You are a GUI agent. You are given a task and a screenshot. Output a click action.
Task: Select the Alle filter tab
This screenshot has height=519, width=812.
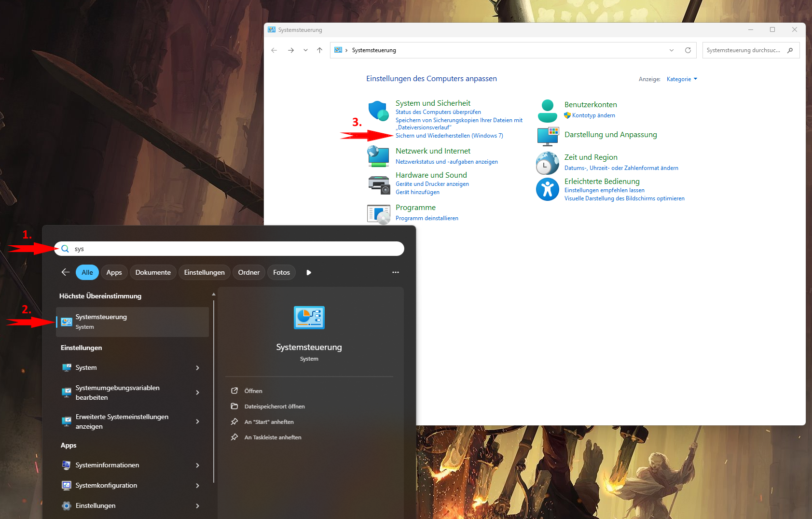87,272
